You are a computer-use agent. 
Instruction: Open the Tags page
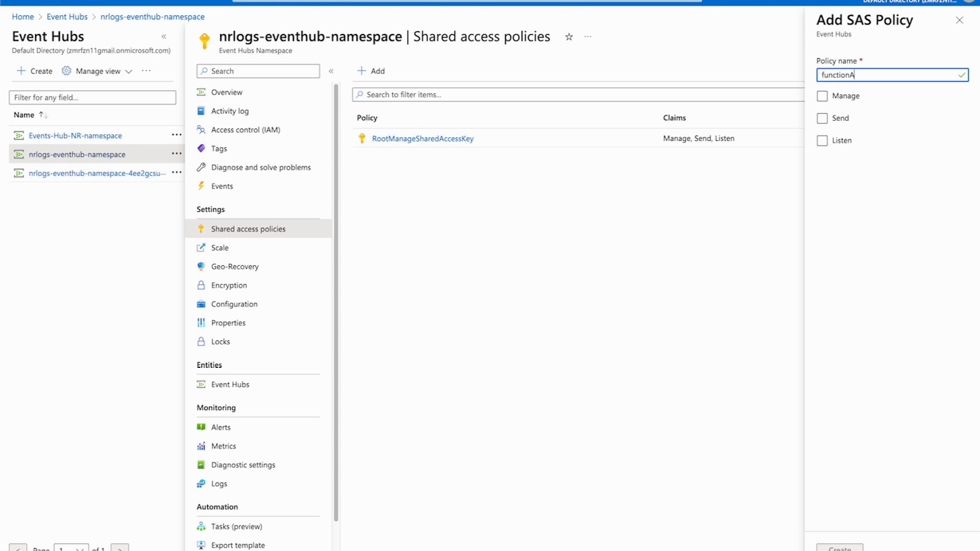click(219, 149)
